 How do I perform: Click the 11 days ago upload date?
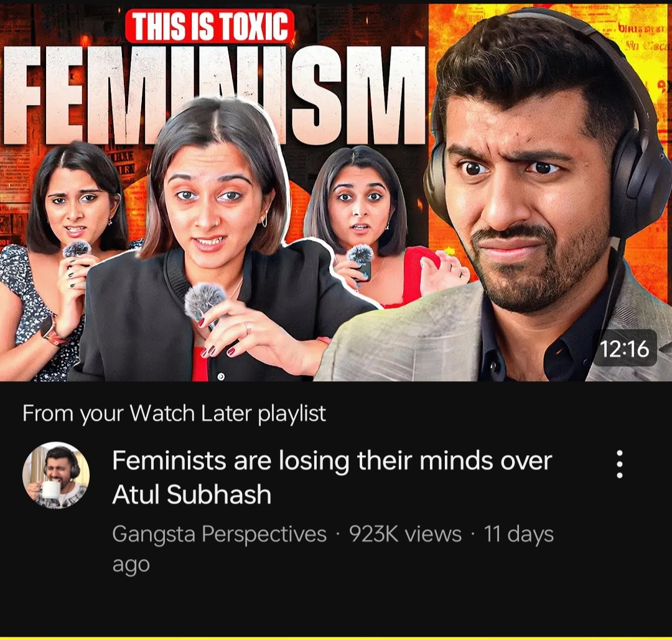coord(333,549)
